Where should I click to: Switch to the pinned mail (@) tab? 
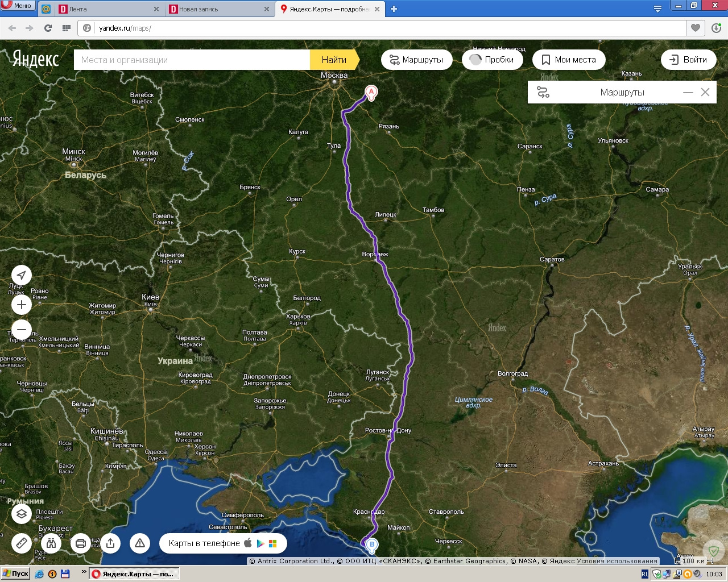[45, 9]
